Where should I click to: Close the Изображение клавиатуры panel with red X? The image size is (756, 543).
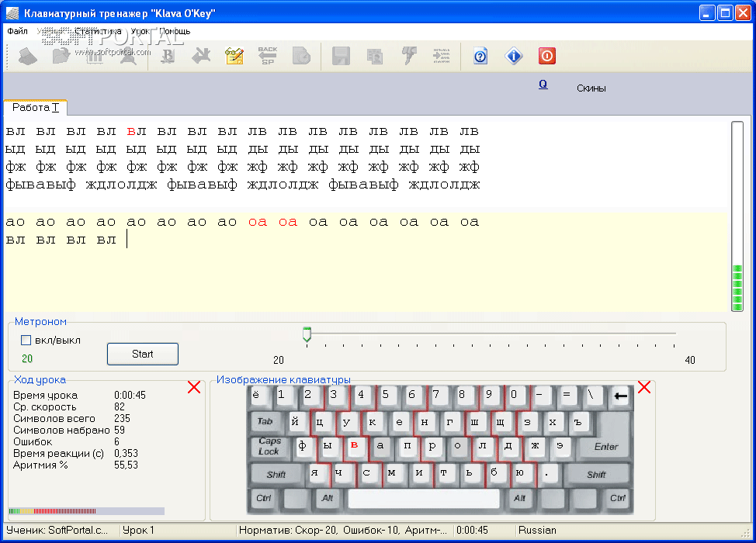(644, 387)
